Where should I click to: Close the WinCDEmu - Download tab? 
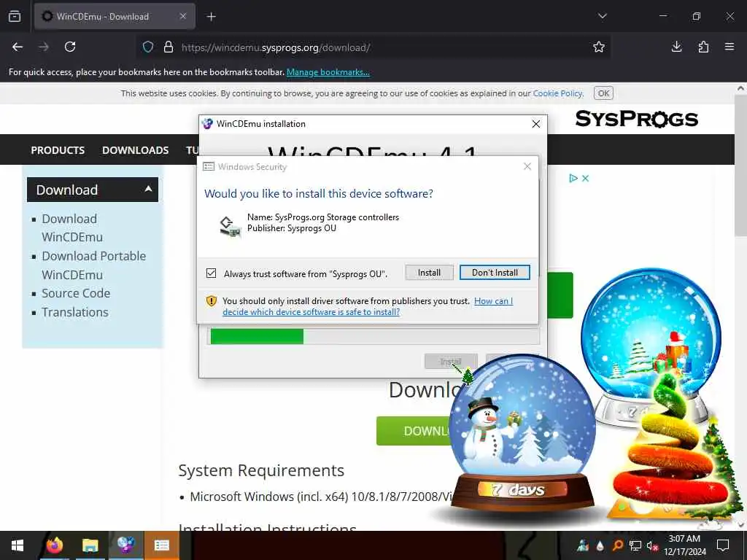coord(183,16)
